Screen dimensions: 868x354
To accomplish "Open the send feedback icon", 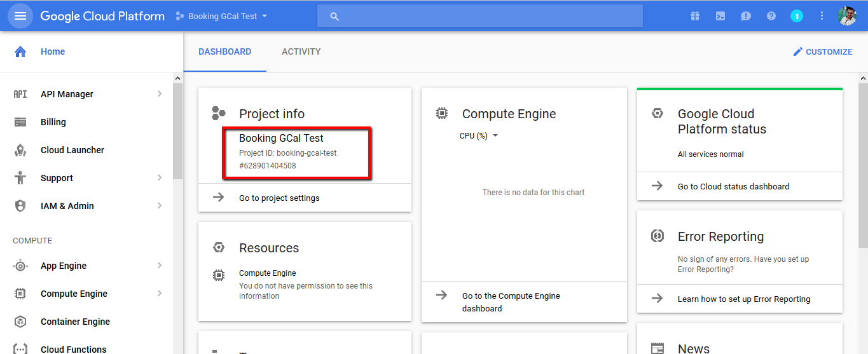I will (x=746, y=16).
